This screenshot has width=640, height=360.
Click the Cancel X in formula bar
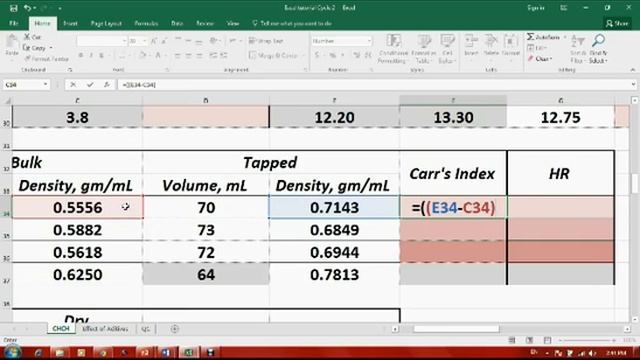pos(73,84)
